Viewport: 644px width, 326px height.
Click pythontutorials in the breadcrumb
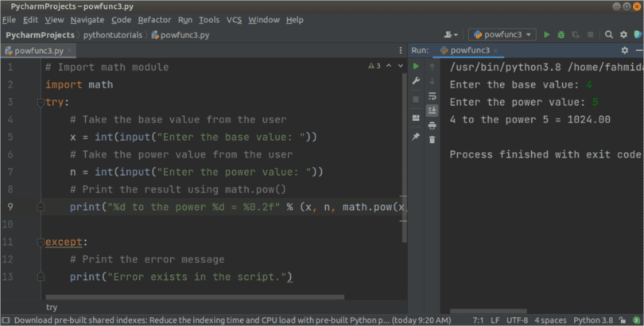[x=113, y=35]
